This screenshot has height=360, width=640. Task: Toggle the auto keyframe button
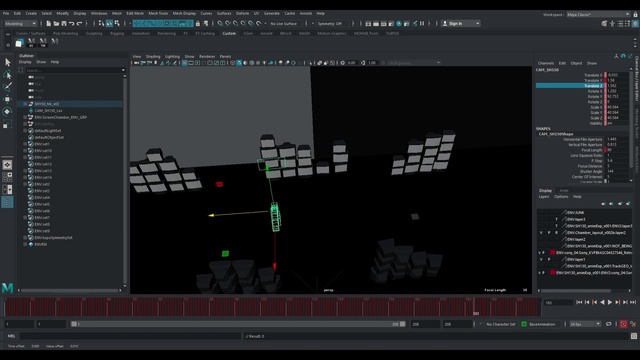[x=623, y=324]
